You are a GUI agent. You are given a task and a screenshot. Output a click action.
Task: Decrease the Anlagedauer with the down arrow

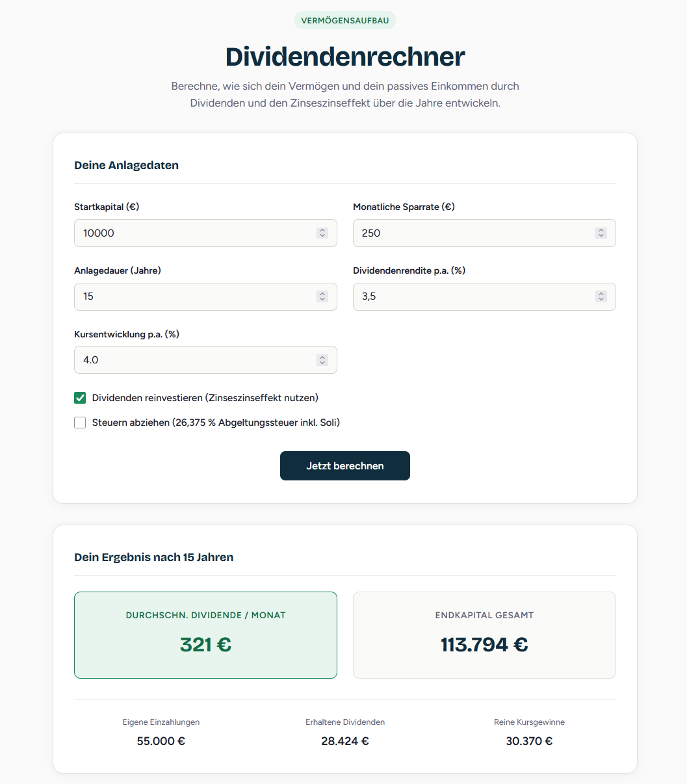pyautogui.click(x=322, y=299)
